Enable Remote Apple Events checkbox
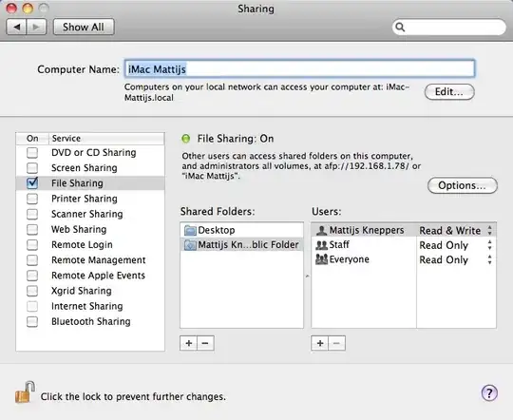 [32, 276]
